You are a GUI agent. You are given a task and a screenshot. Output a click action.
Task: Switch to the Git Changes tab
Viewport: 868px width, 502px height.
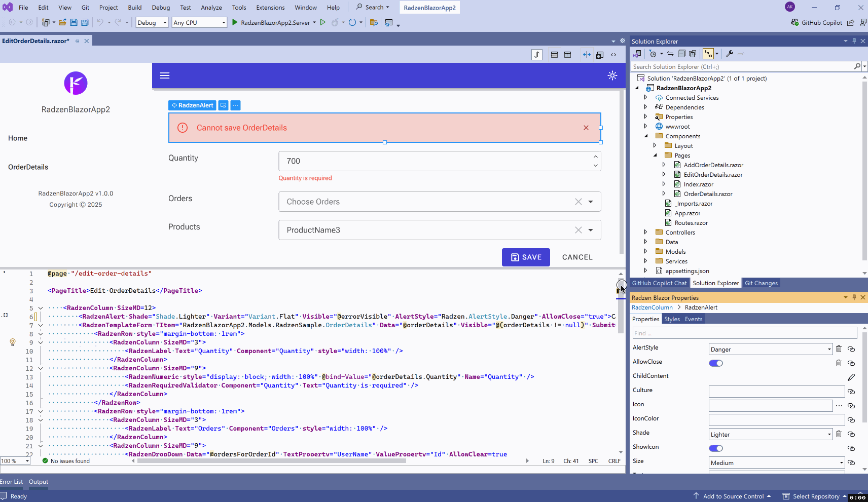click(x=761, y=283)
